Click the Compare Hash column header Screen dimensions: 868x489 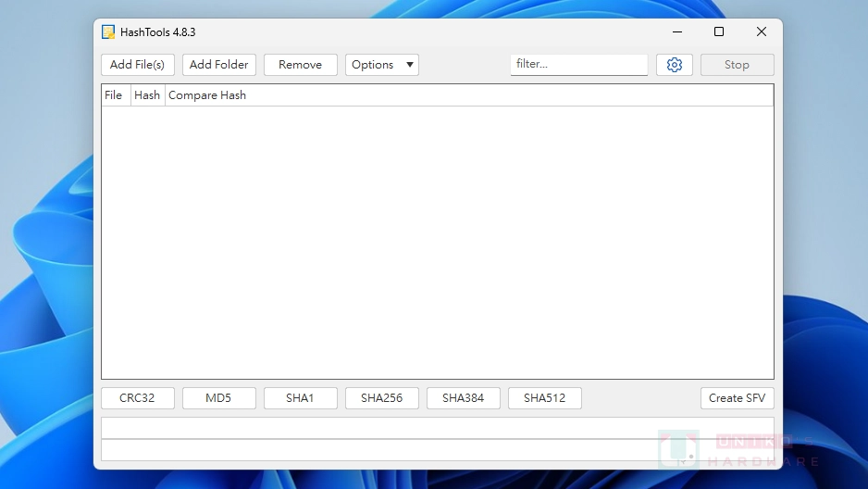(469, 95)
